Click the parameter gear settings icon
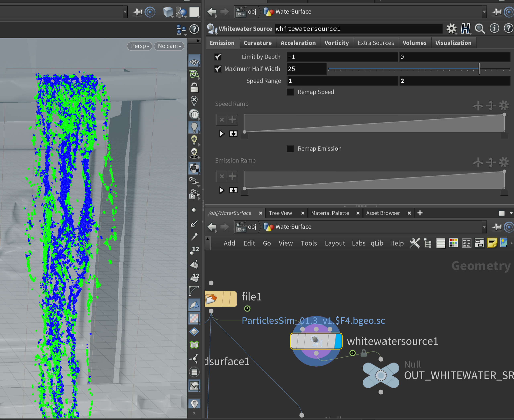514x420 pixels. (451, 29)
